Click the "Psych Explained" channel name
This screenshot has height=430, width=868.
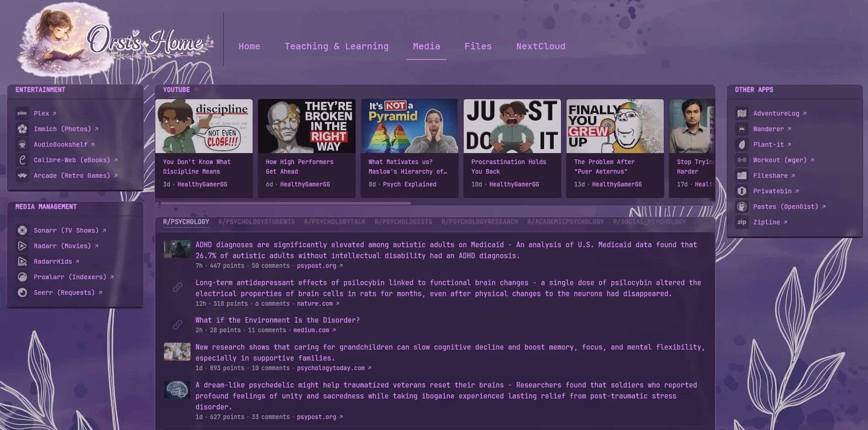tap(410, 184)
